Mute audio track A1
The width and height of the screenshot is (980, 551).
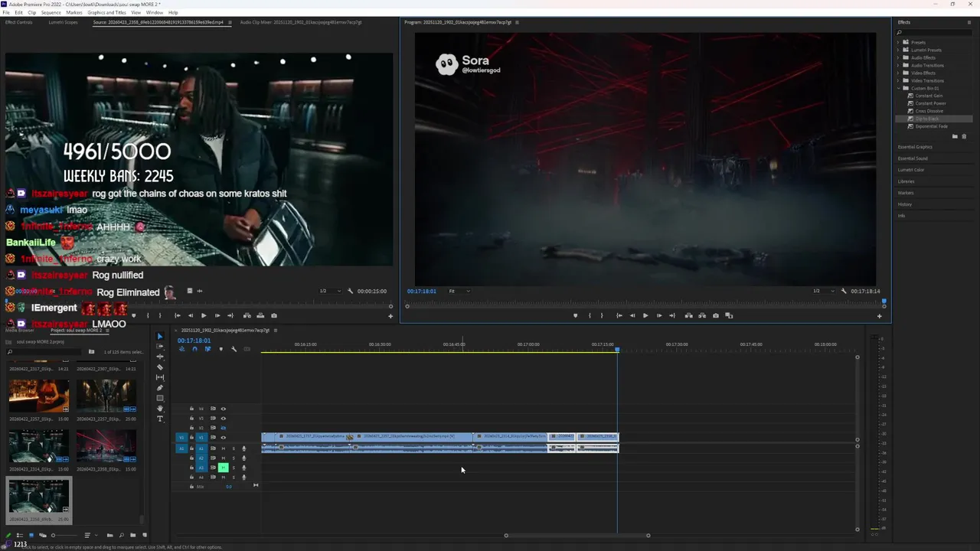tap(224, 448)
